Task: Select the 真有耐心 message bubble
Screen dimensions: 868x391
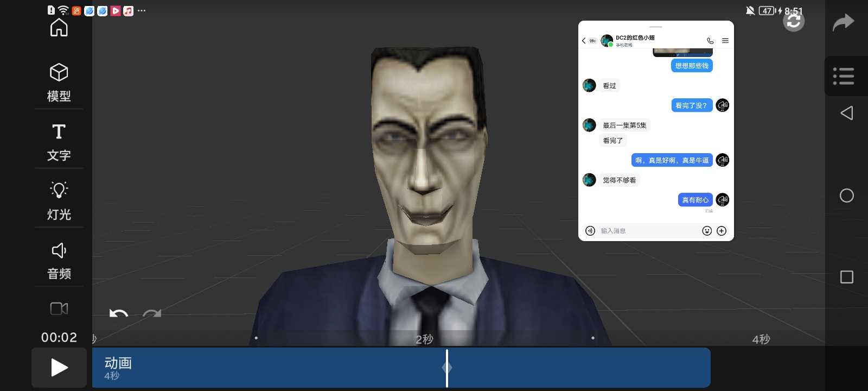Action: [695, 200]
